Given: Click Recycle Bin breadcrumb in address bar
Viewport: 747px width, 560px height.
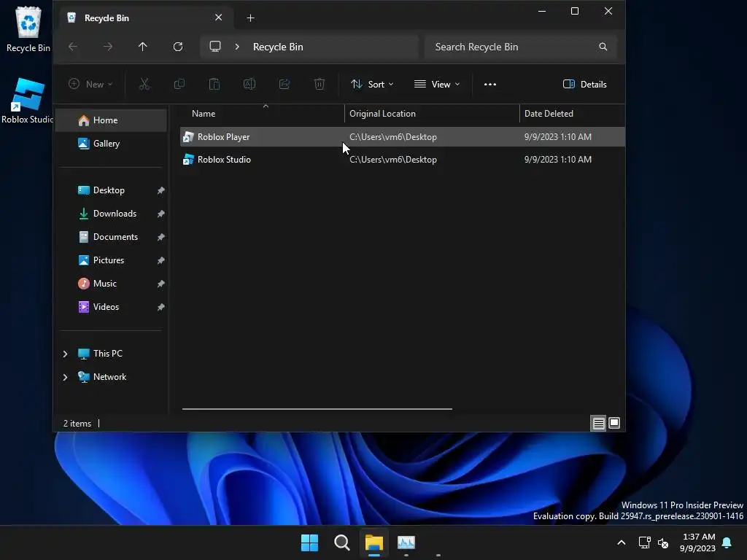Looking at the screenshot, I should point(278,47).
